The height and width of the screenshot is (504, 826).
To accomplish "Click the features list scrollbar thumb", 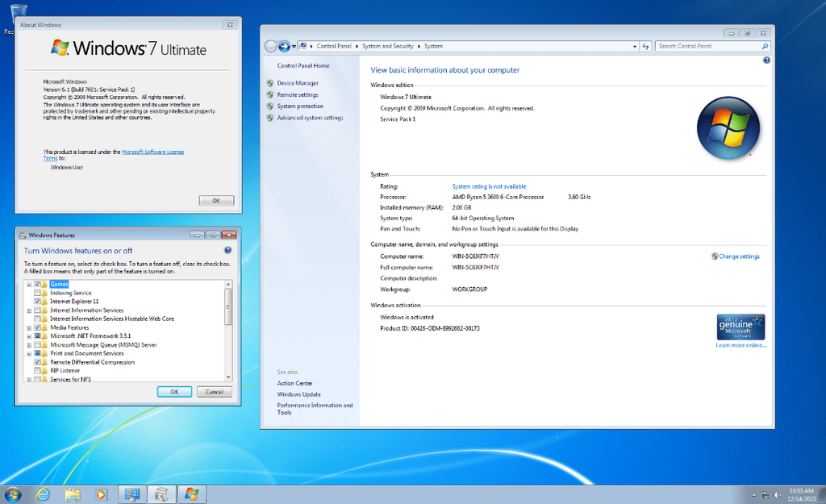I will pyautogui.click(x=228, y=306).
